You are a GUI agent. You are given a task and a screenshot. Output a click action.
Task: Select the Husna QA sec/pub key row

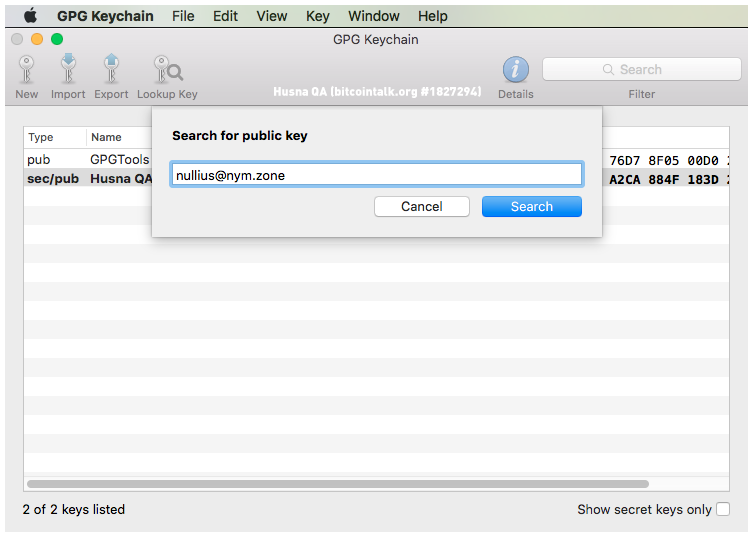pos(377,179)
